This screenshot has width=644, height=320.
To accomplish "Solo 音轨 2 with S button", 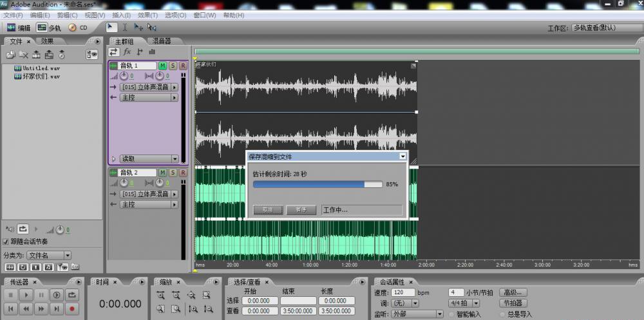I will click(173, 173).
